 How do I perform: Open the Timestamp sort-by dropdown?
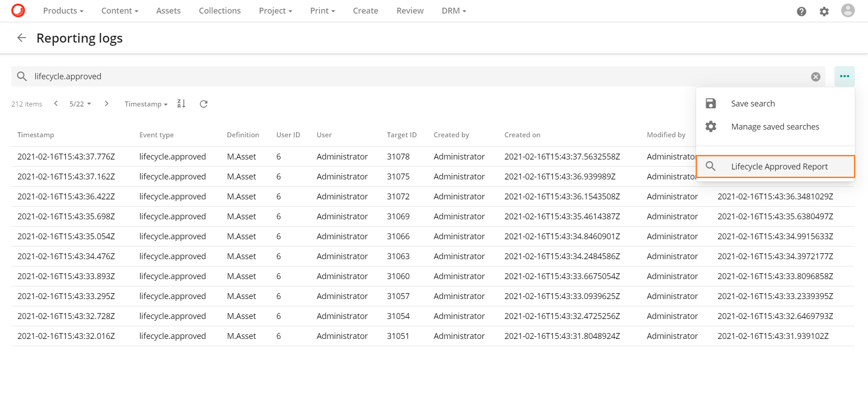coord(146,104)
